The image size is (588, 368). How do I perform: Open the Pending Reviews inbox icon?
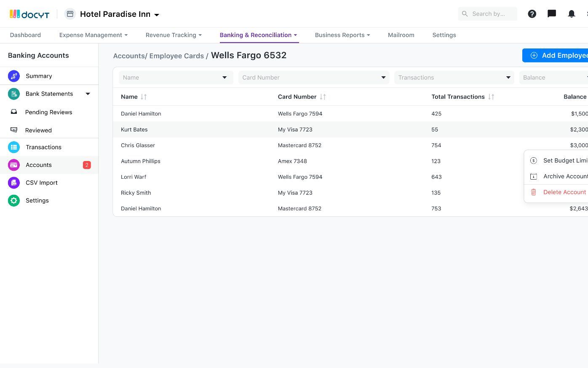pyautogui.click(x=14, y=112)
